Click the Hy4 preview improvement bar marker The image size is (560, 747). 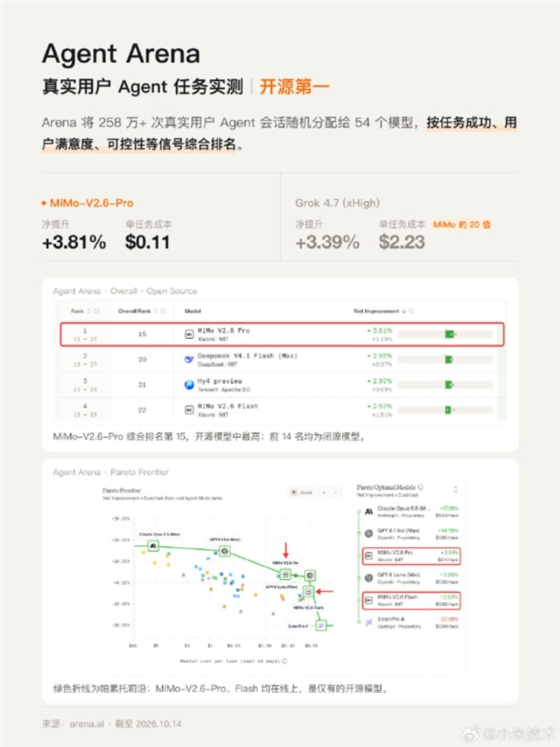click(x=449, y=385)
